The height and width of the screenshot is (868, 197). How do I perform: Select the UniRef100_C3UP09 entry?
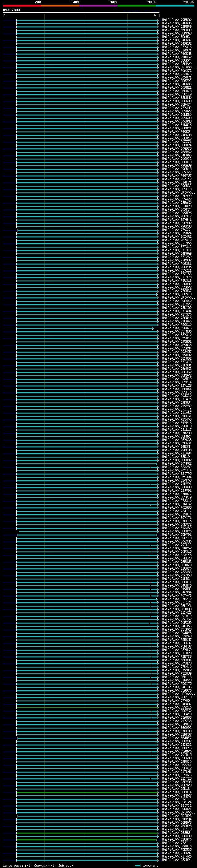[x=177, y=64]
